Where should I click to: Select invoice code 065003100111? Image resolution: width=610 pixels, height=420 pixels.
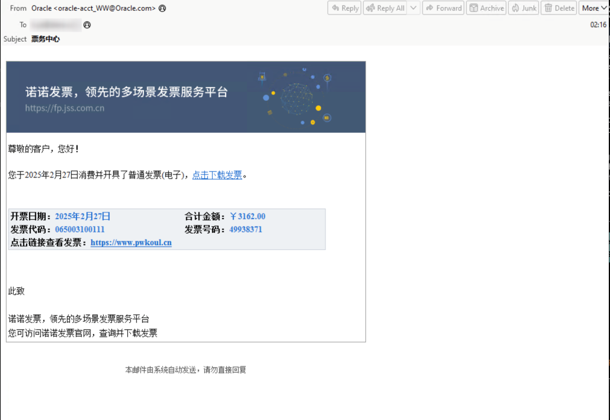coord(80,229)
